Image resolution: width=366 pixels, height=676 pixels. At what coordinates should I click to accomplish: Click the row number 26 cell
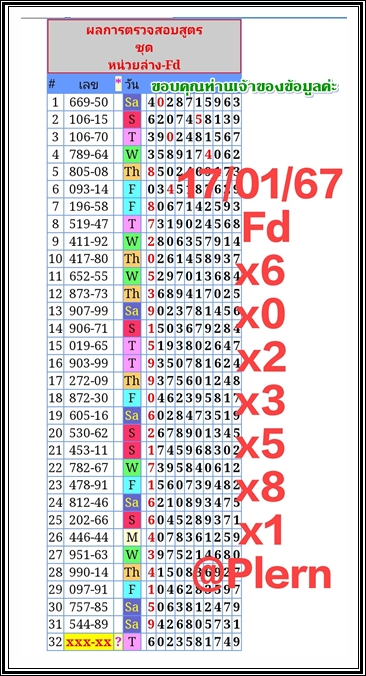pyautogui.click(x=55, y=537)
